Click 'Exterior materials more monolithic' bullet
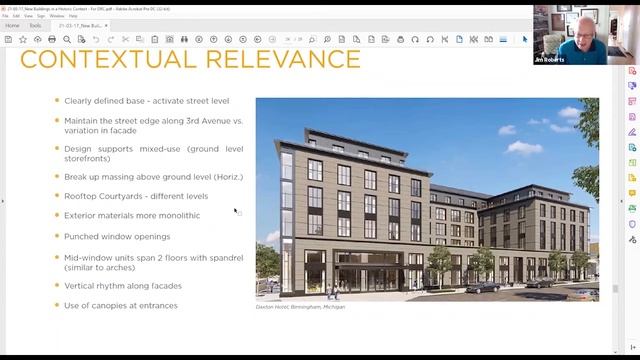This screenshot has width=640, height=360. [x=132, y=216]
